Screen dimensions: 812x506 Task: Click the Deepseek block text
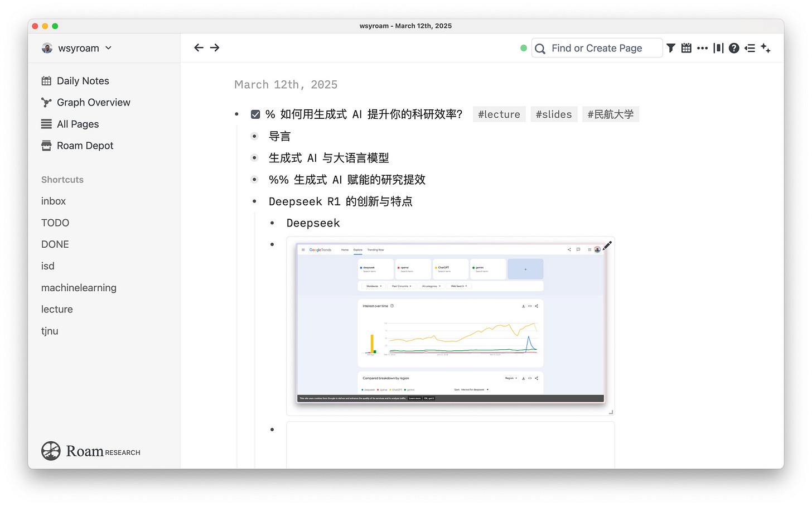(x=313, y=223)
